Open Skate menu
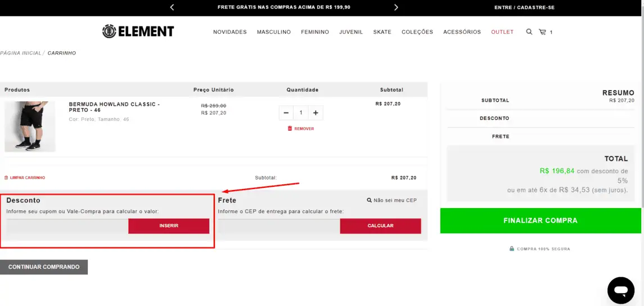Image resolution: width=644 pixels, height=306 pixels. pyautogui.click(x=382, y=32)
